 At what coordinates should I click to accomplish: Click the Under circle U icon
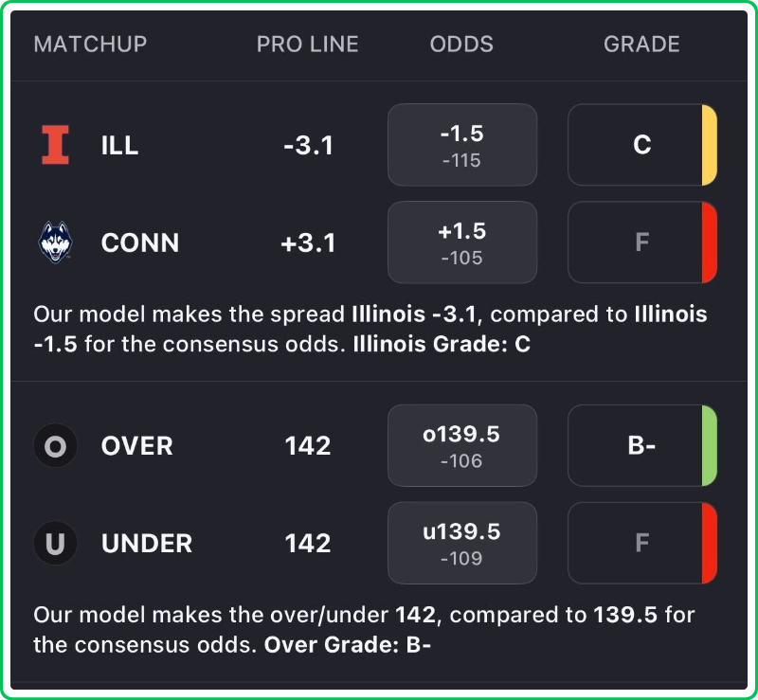[x=55, y=543]
